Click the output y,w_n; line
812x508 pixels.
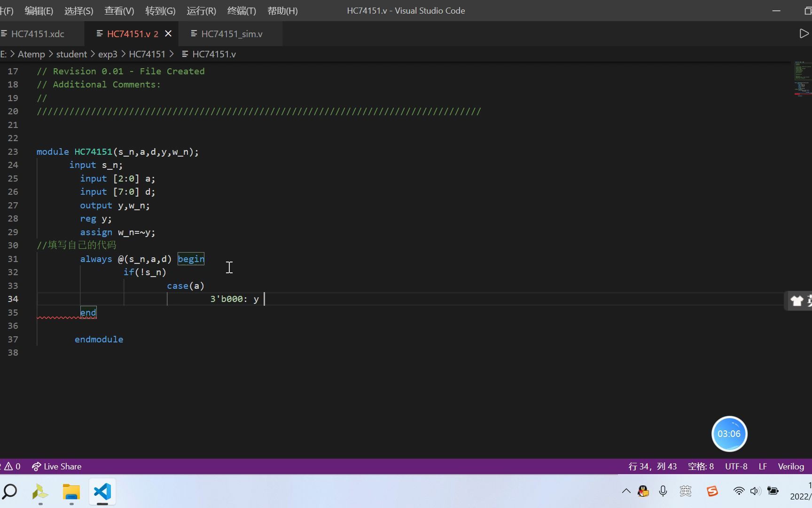pos(115,206)
